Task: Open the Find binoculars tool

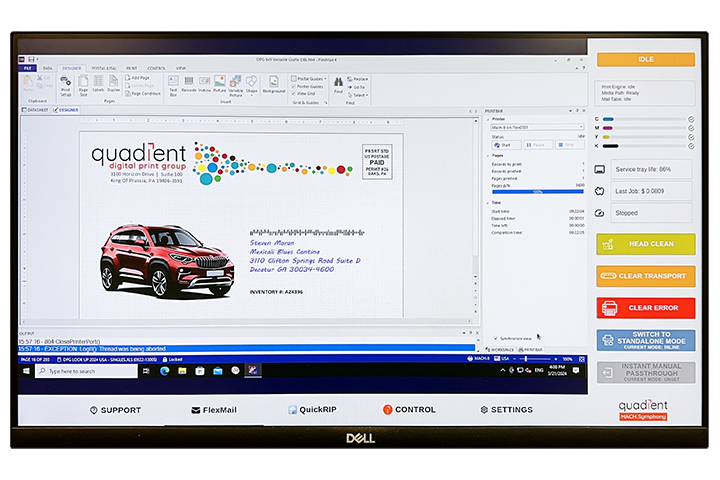Action: [x=338, y=85]
